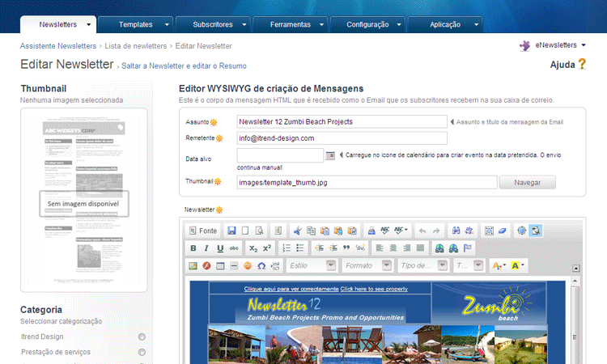Click the Remove Format eraser icon
The height and width of the screenshot is (364, 607).
(x=503, y=231)
